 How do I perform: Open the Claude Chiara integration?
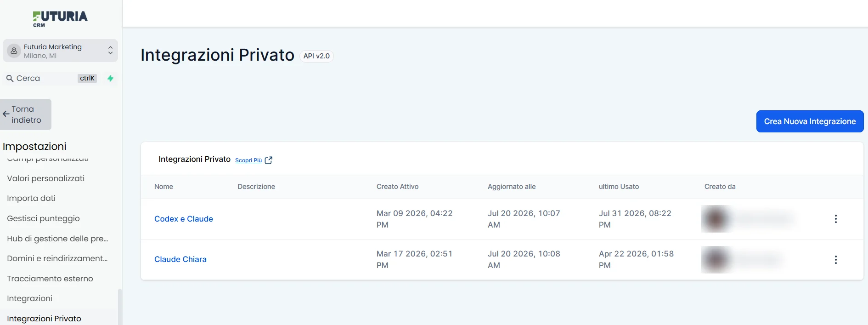coord(180,259)
